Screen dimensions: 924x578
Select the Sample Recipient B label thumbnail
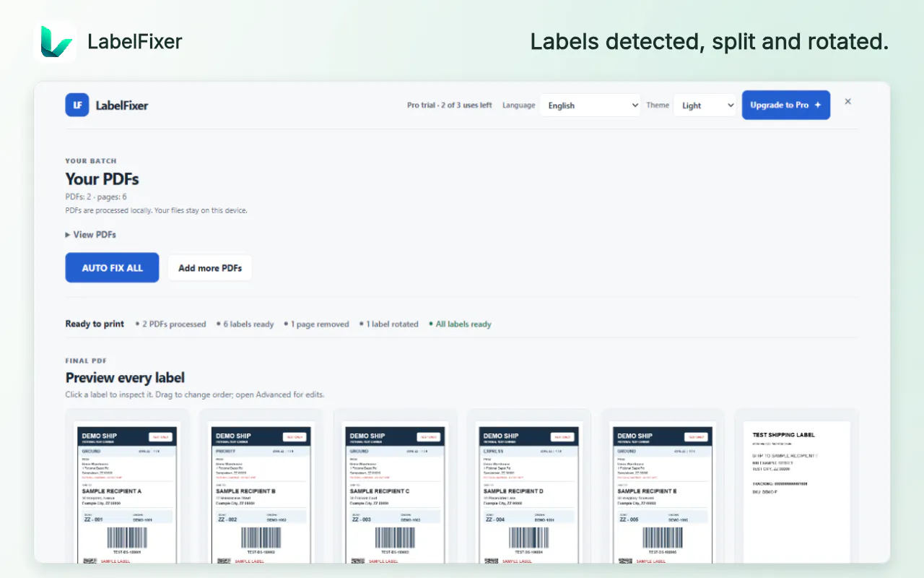tap(261, 486)
